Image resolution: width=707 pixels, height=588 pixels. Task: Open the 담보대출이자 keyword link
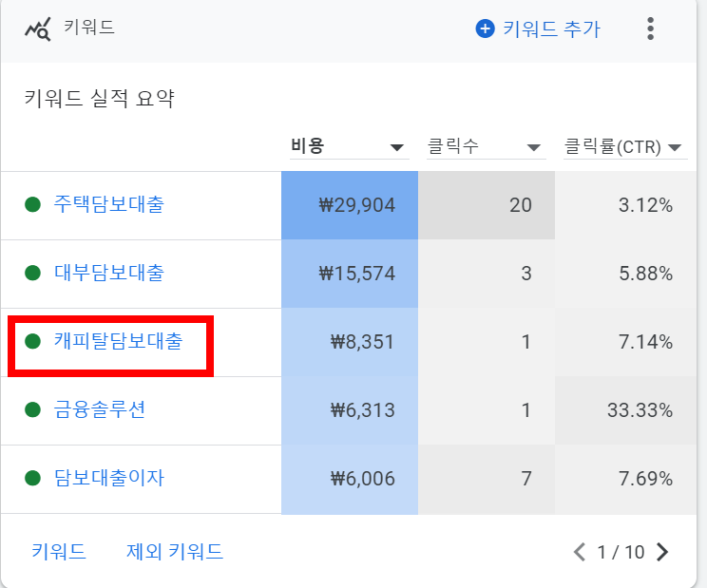pos(108,478)
